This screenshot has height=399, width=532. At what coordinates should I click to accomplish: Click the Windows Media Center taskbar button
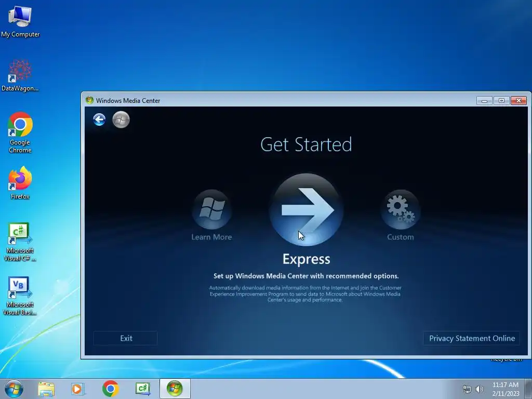[x=175, y=389]
